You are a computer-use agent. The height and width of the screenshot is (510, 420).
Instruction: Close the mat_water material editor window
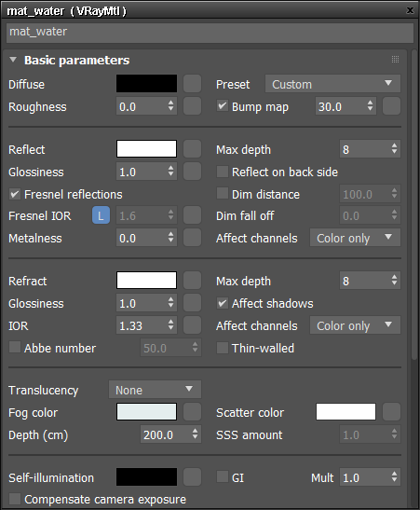pyautogui.click(x=411, y=10)
